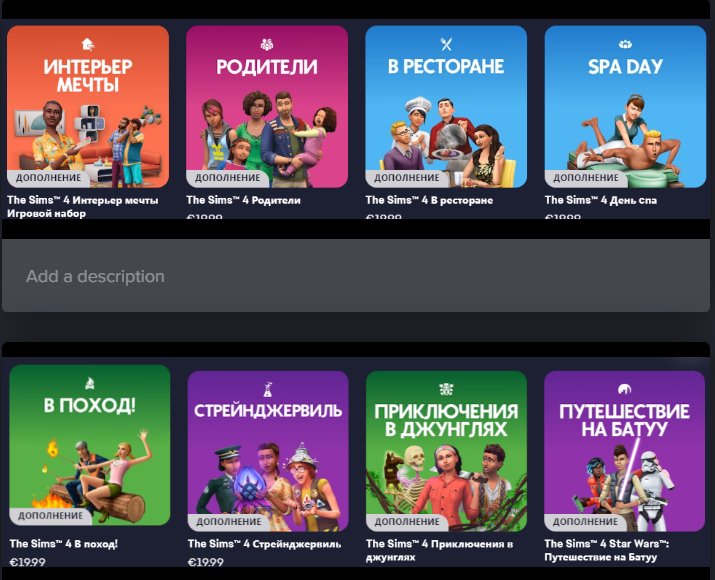Click the small icon above ПРИКЛЮЧЕНИЯ В ДЖУНГЛЯХ

coord(447,387)
